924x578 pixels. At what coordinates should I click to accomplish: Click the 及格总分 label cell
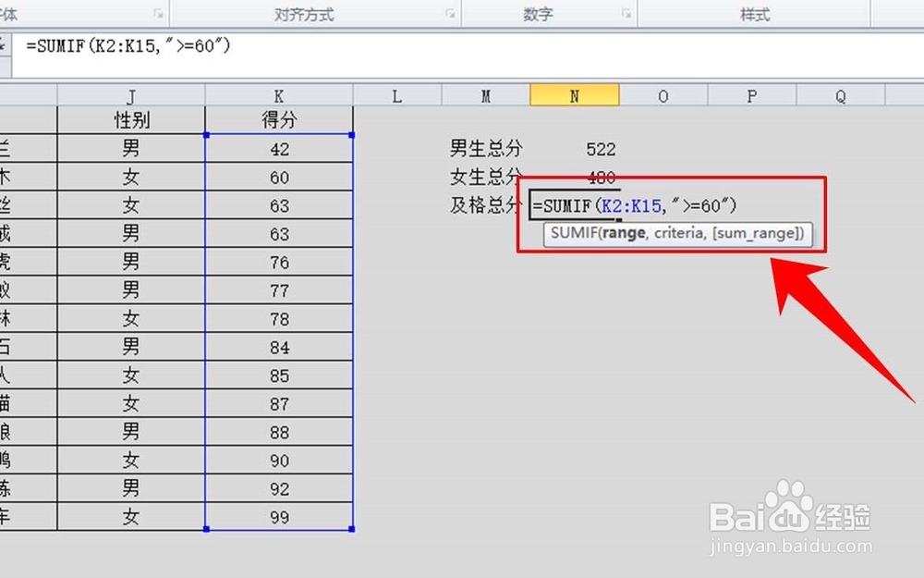485,205
